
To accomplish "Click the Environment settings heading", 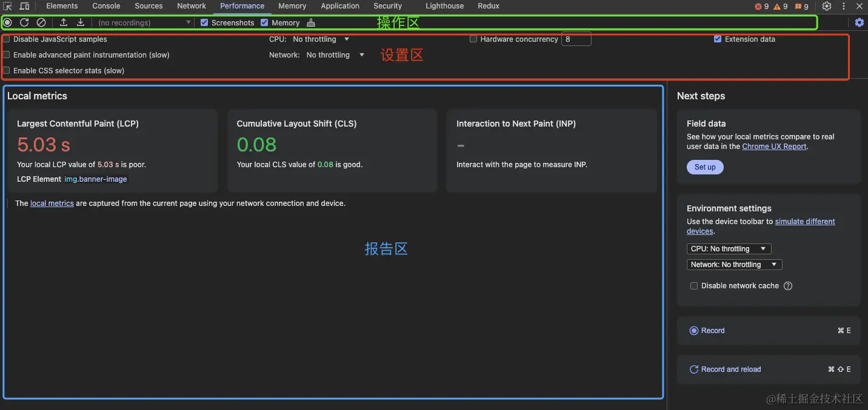I will click(x=729, y=208).
